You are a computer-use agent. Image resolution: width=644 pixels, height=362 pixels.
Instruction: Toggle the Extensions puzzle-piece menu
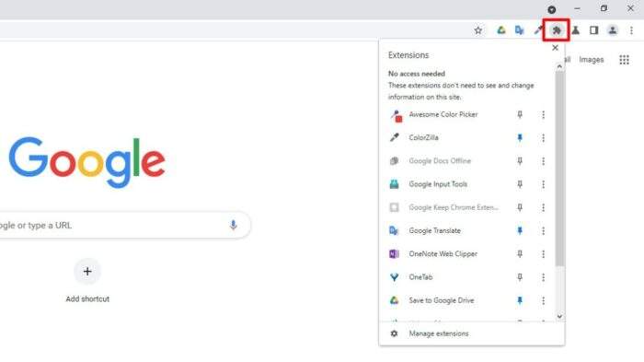pos(557,30)
